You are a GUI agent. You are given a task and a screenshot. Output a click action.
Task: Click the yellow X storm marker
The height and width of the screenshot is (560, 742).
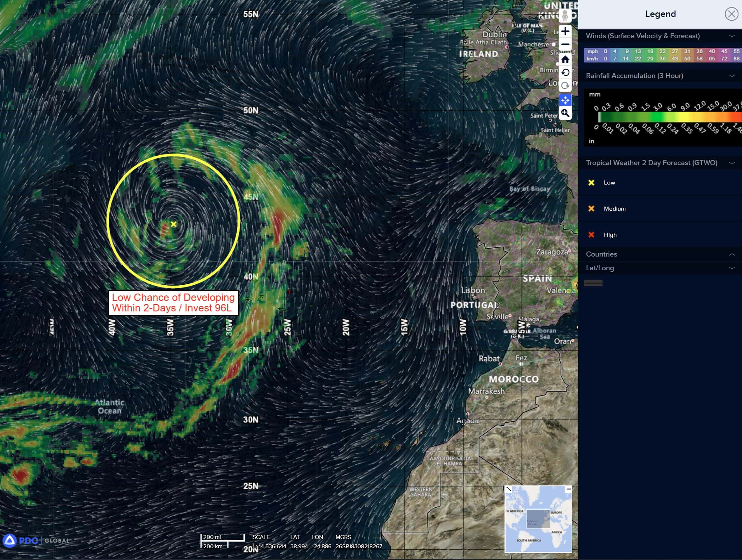click(x=173, y=224)
